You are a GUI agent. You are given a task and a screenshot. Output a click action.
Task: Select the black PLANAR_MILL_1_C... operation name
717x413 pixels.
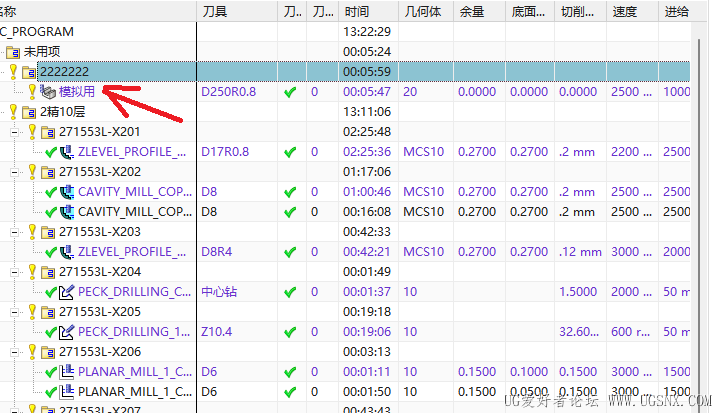(x=135, y=392)
